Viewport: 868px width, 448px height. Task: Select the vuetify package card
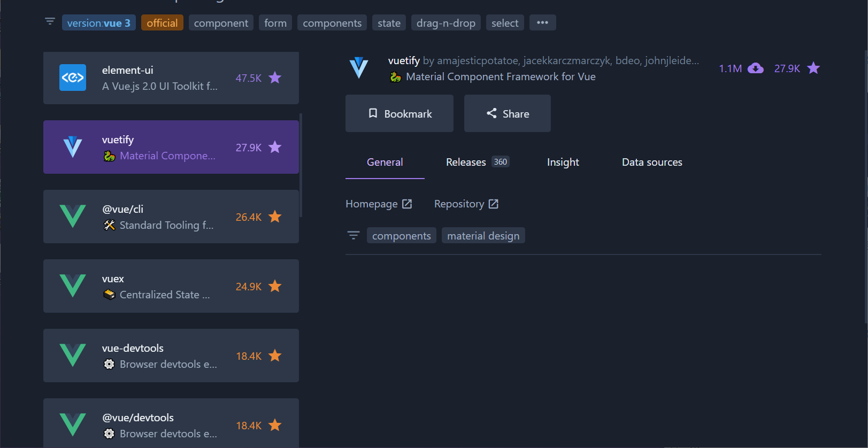(171, 147)
